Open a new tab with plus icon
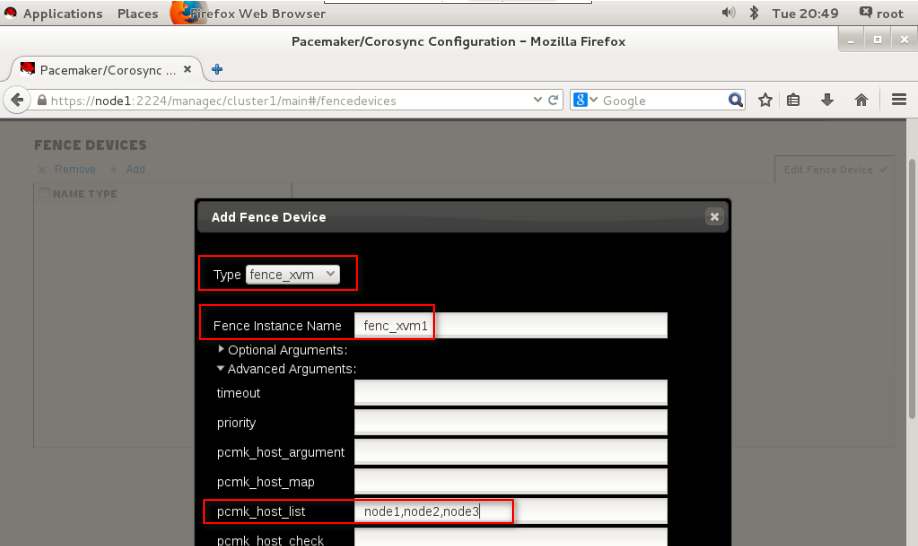Screen dimensions: 918x546 (217, 69)
